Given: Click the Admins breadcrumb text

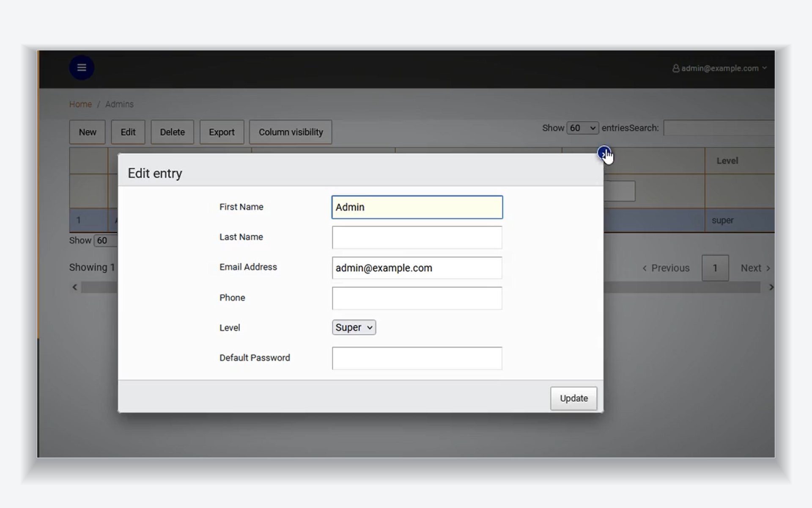Looking at the screenshot, I should (119, 104).
